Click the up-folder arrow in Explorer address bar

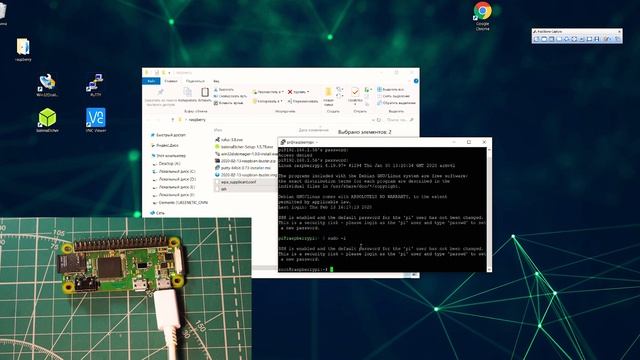tap(173, 120)
